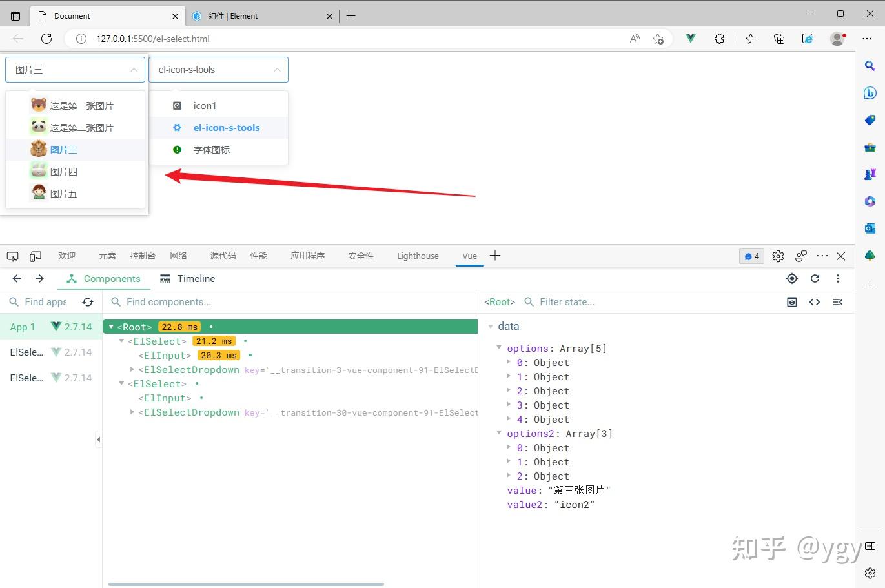Select the first ElInput component
The height and width of the screenshot is (588, 885).
tap(165, 356)
